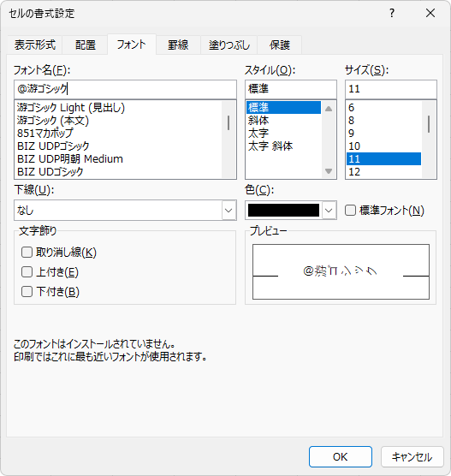The height and width of the screenshot is (476, 451).
Task: Expand the font color dropdown arrow
Action: 329,210
